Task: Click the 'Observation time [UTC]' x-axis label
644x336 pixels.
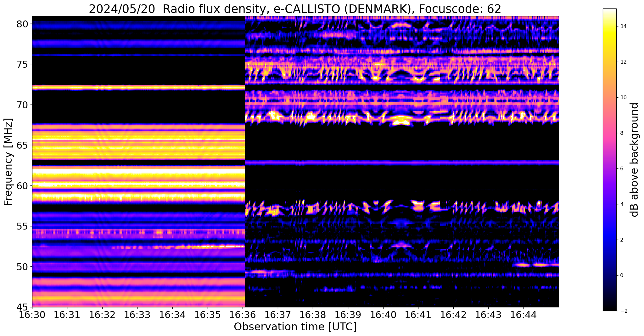Action: click(295, 327)
